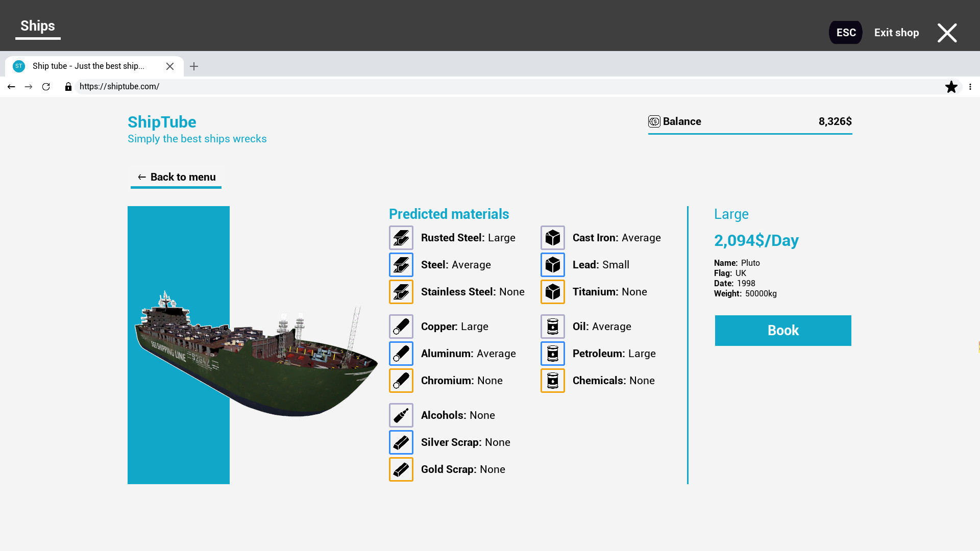980x551 pixels.
Task: Click the Oil material icon
Action: (x=552, y=327)
